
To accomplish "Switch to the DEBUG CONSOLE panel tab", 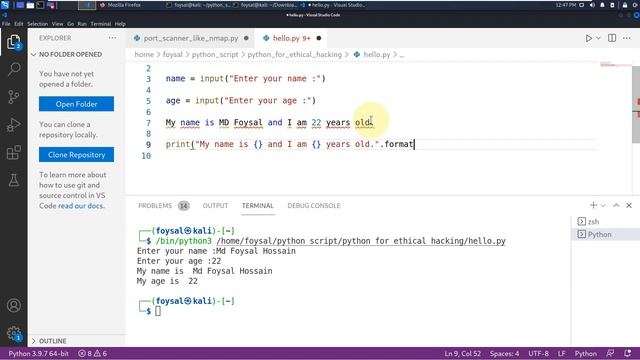I will click(314, 206).
